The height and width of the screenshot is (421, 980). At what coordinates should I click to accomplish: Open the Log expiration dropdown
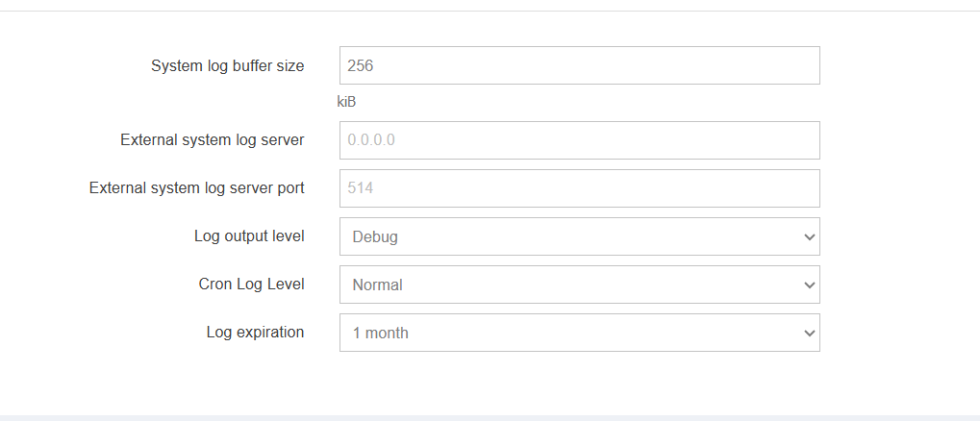(x=579, y=333)
